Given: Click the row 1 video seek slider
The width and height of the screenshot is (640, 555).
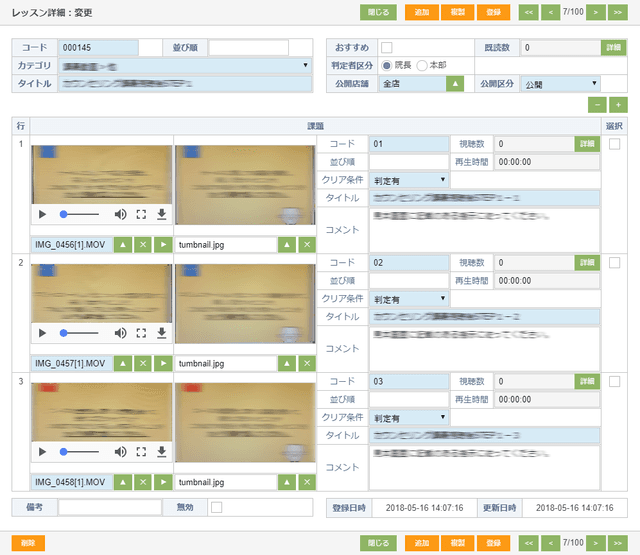Looking at the screenshot, I should pyautogui.click(x=80, y=214).
